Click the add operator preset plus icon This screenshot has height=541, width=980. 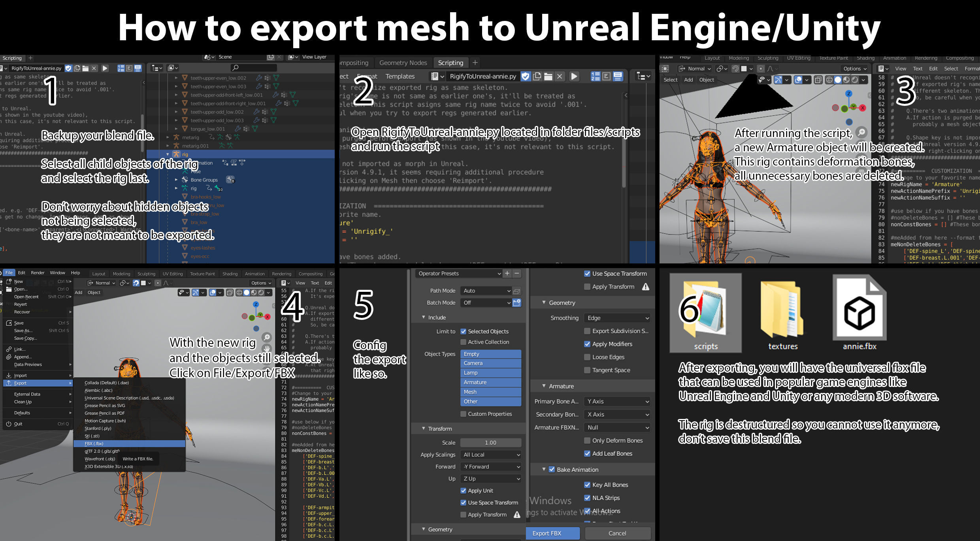click(x=507, y=273)
